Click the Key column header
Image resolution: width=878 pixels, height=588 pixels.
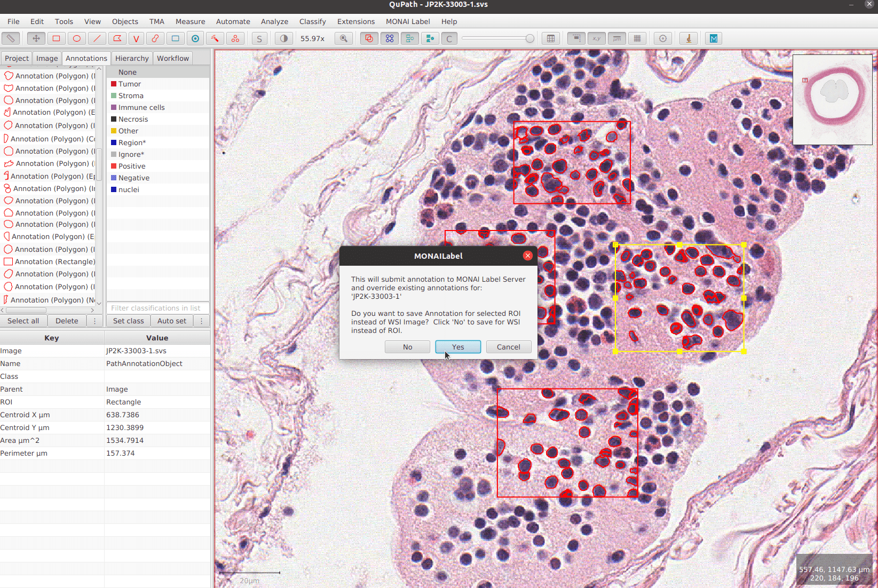click(52, 338)
